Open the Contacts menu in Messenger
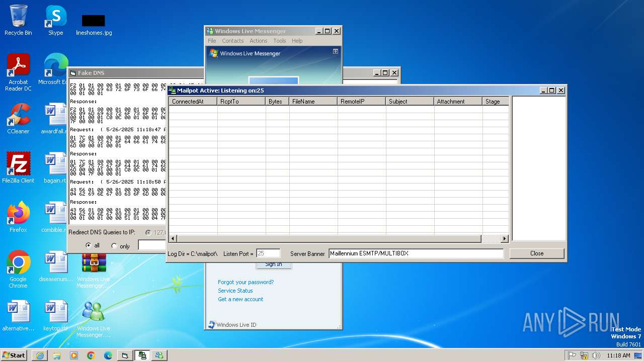The image size is (644, 362). 233,41
